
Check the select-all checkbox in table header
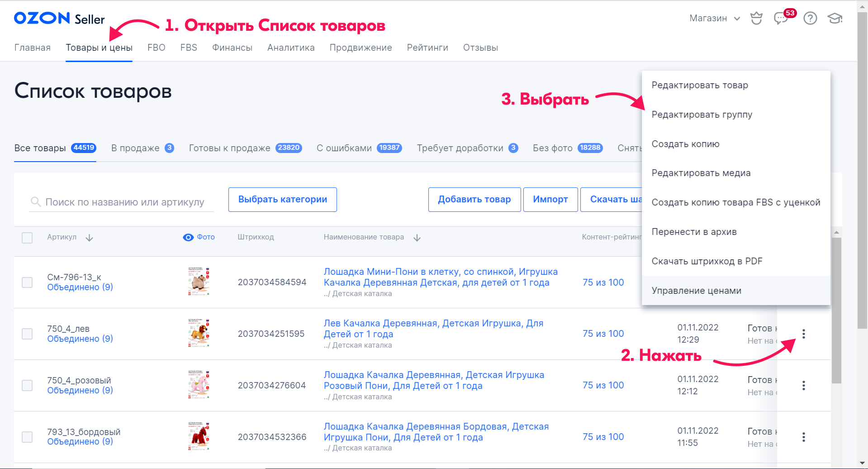27,238
